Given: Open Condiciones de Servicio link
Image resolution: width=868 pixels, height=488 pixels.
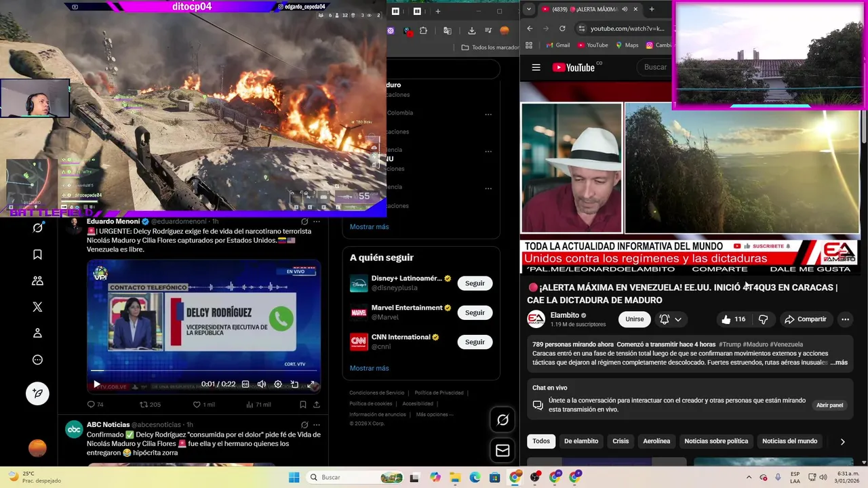Looking at the screenshot, I should [376, 393].
